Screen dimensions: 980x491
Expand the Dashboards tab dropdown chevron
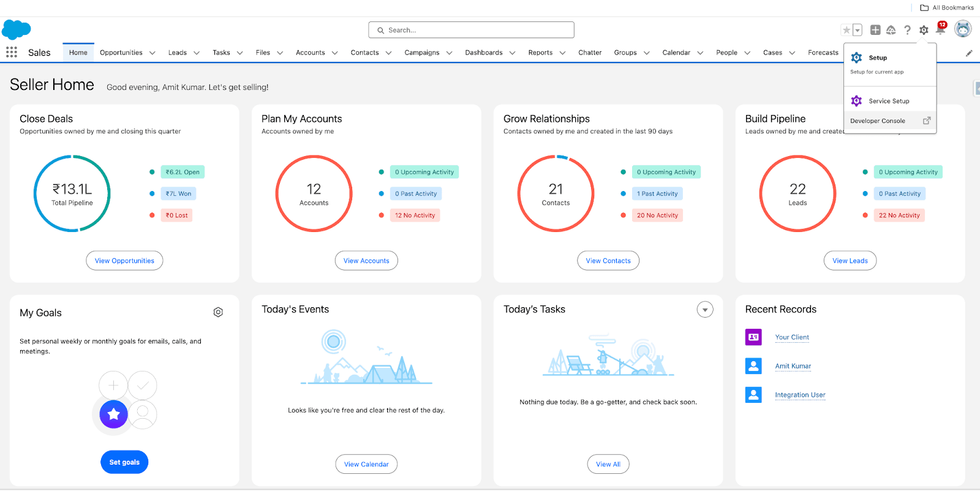(512, 53)
